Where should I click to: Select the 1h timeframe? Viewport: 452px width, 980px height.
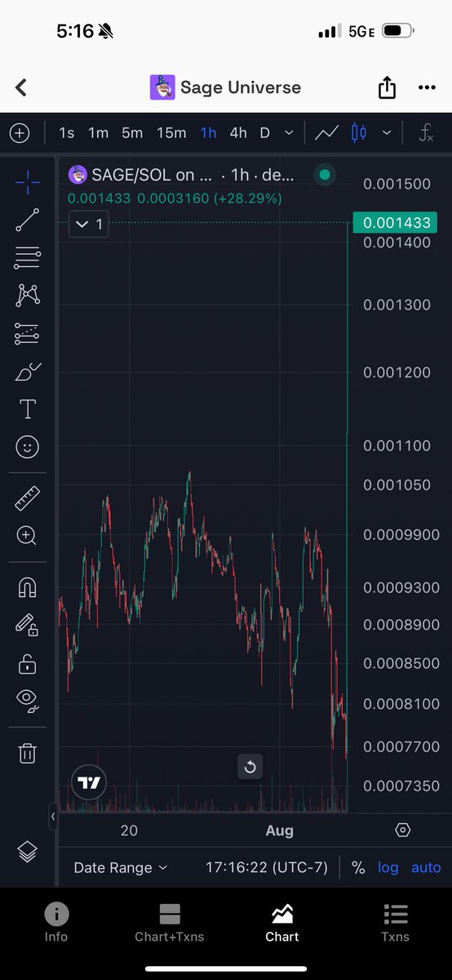coord(208,132)
